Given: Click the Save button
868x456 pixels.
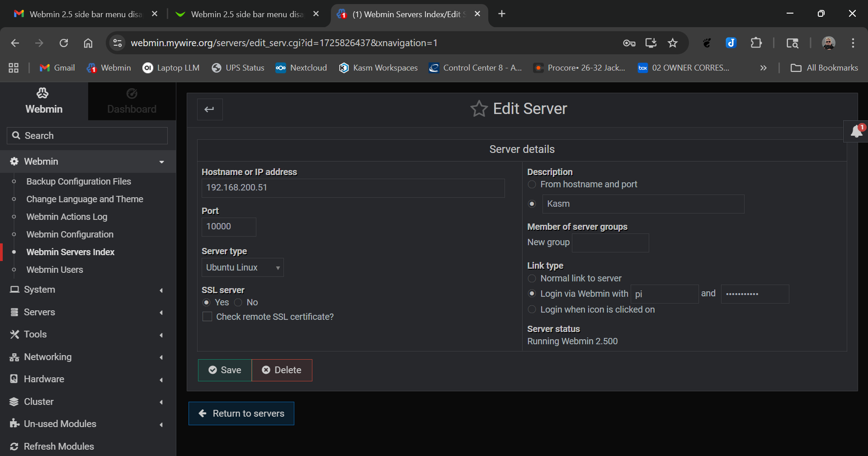Looking at the screenshot, I should point(225,370).
